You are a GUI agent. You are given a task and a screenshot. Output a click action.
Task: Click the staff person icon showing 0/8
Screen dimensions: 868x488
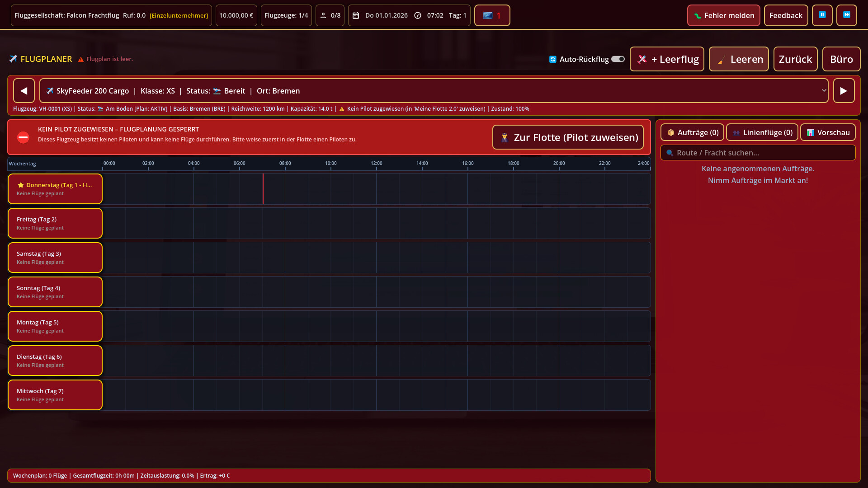click(x=323, y=15)
